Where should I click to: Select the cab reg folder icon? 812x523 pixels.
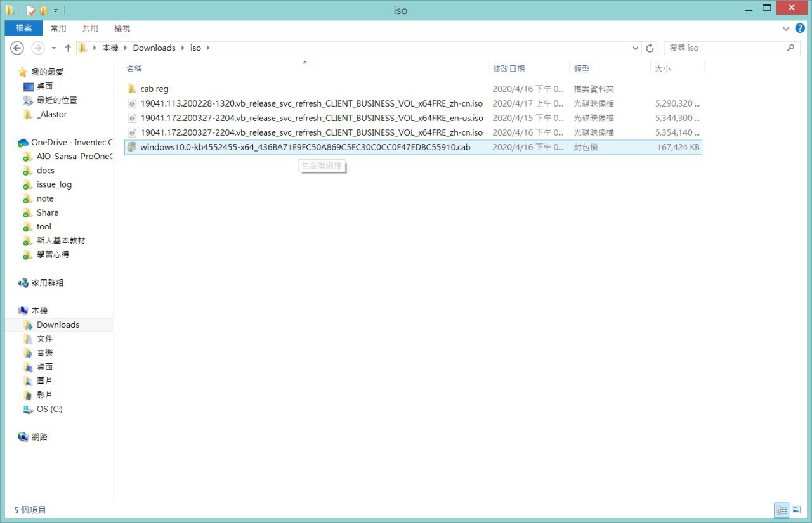coord(132,89)
